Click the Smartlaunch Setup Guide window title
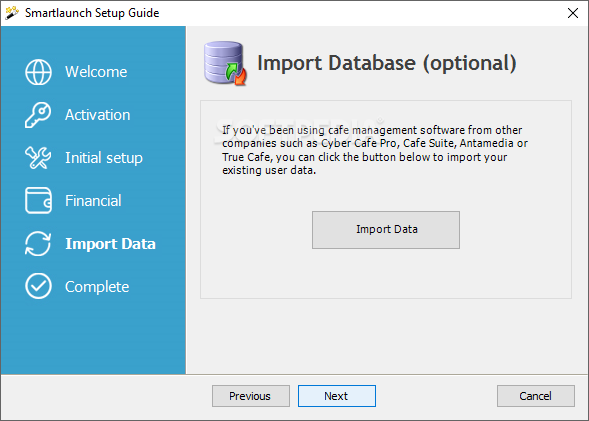 pos(92,13)
